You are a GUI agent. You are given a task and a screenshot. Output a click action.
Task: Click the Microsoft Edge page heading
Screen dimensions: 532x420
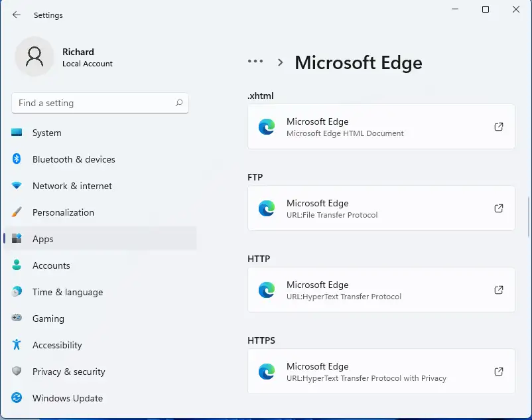point(358,62)
